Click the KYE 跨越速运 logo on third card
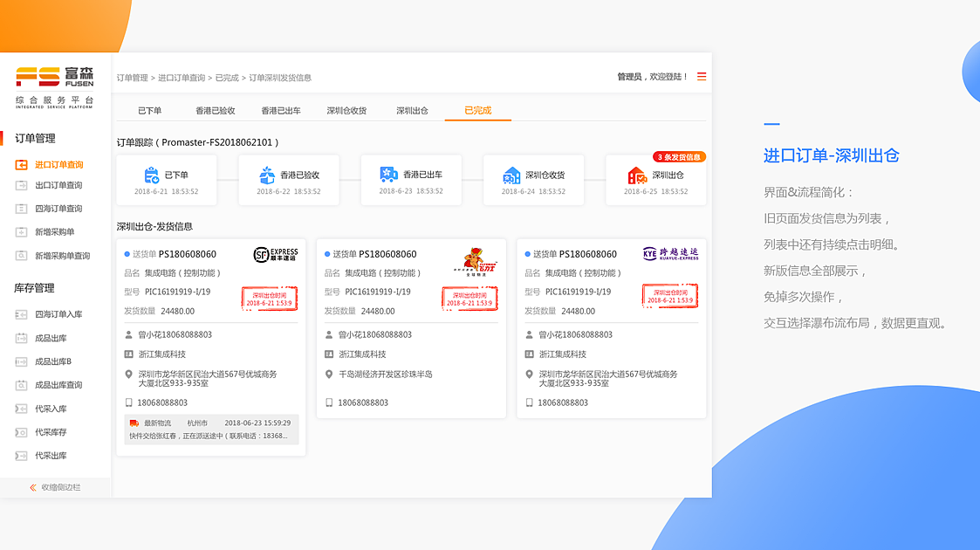 point(670,253)
